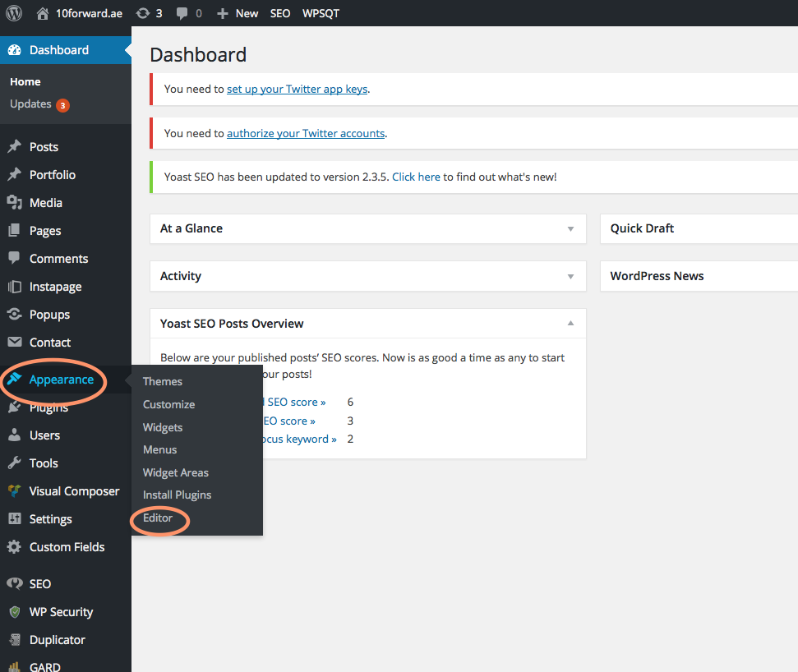Open WPSQT in the top admin bar
This screenshot has width=798, height=672.
click(321, 13)
